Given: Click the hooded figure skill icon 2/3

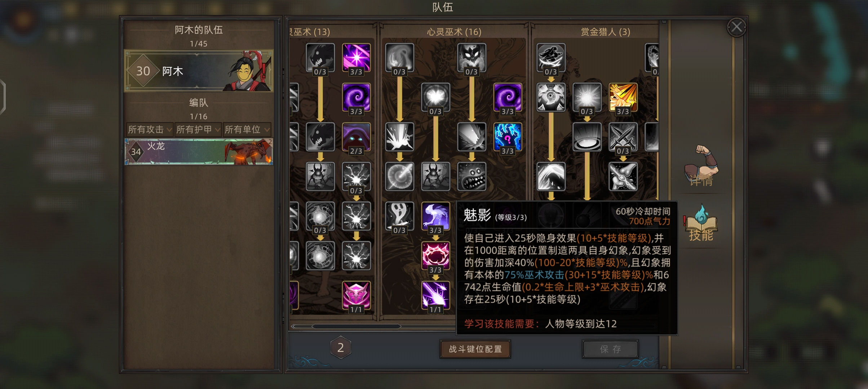Looking at the screenshot, I should (x=356, y=137).
